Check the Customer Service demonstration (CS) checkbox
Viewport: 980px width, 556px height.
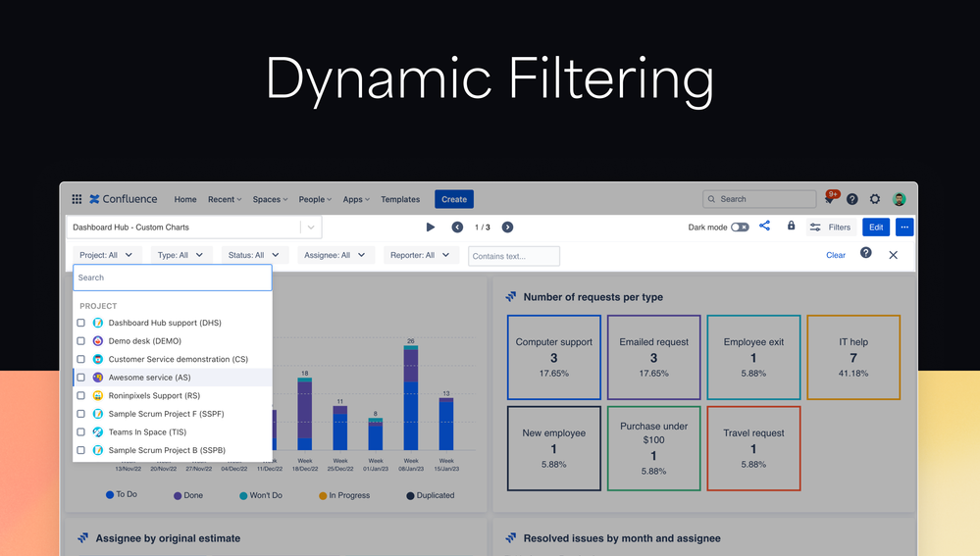(80, 359)
